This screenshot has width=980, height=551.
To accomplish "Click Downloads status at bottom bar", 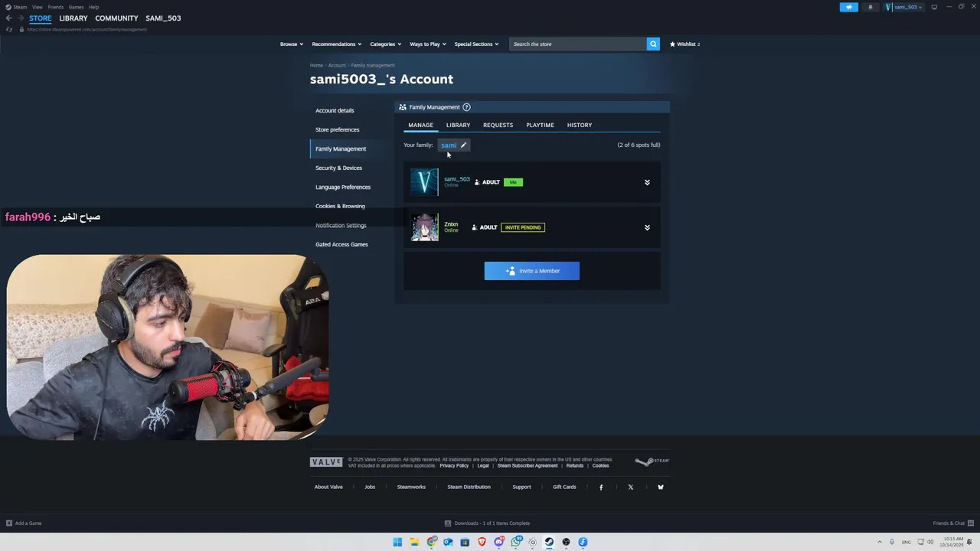I will click(x=488, y=523).
